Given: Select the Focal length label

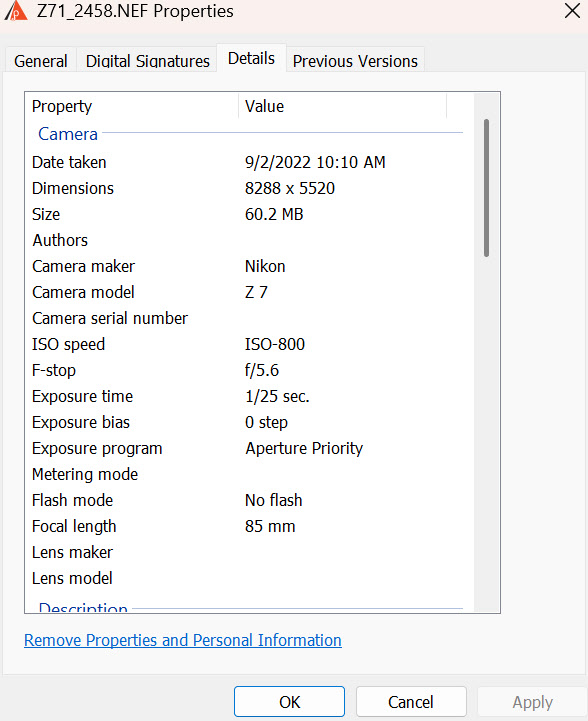Looking at the screenshot, I should pos(74,526).
